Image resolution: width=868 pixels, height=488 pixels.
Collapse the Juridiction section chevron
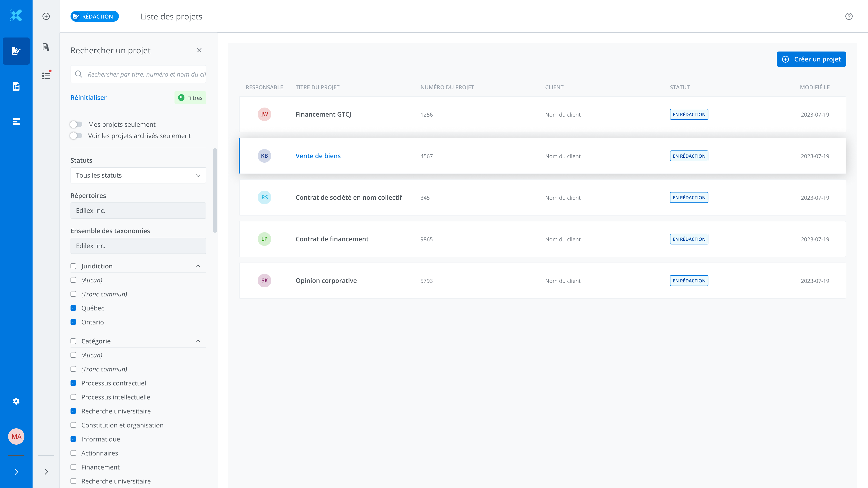[x=198, y=266]
